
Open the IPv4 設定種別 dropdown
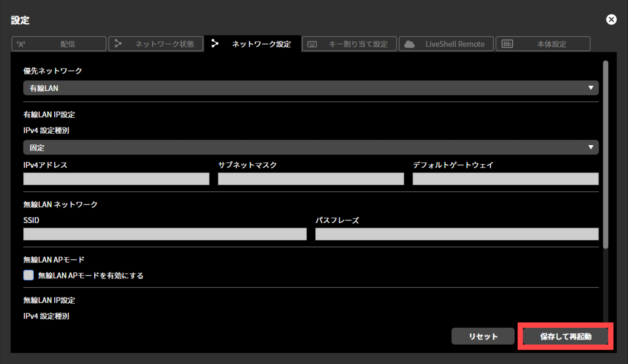click(311, 147)
